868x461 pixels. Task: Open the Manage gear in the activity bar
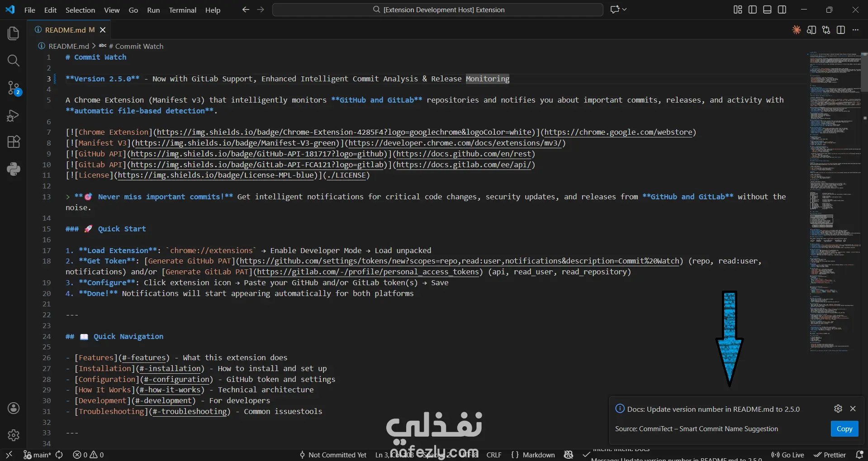14,435
